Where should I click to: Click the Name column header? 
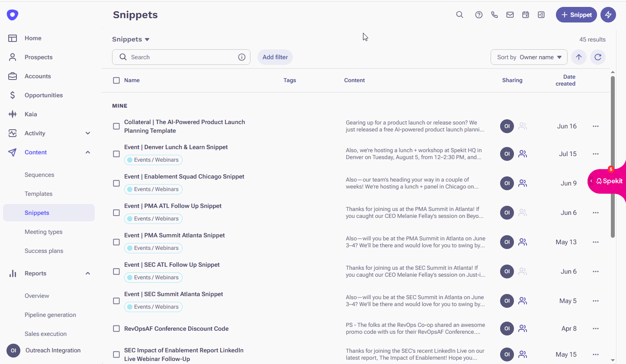132,80
